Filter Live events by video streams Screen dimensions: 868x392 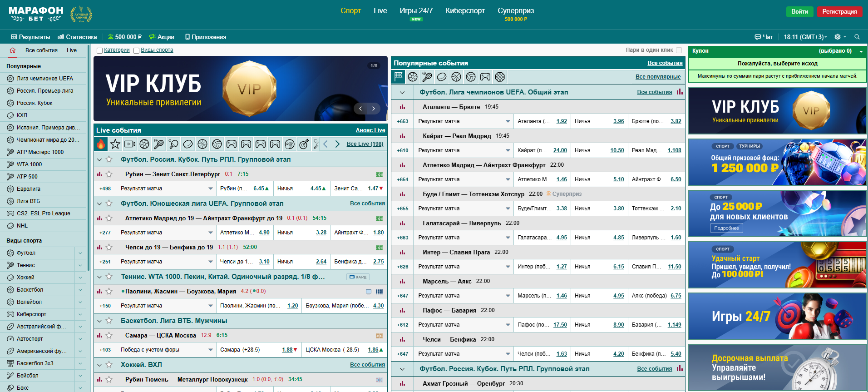130,144
